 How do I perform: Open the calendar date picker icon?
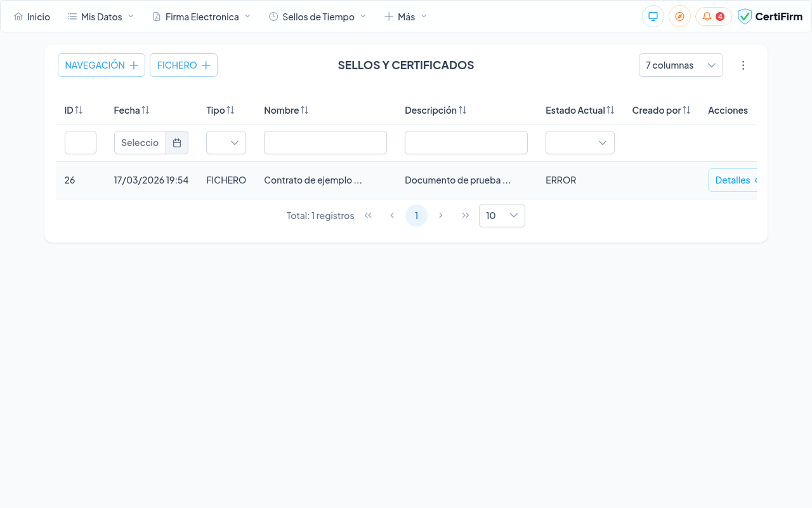click(177, 143)
